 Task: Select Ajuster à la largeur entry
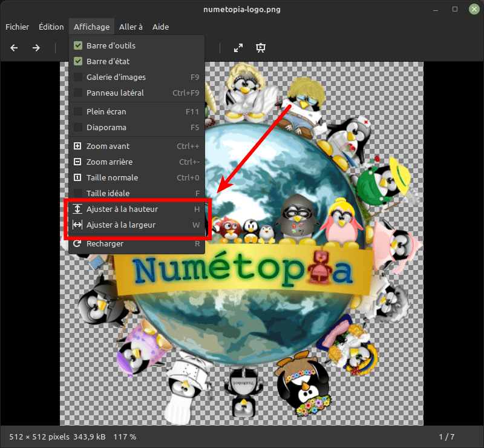point(137,225)
